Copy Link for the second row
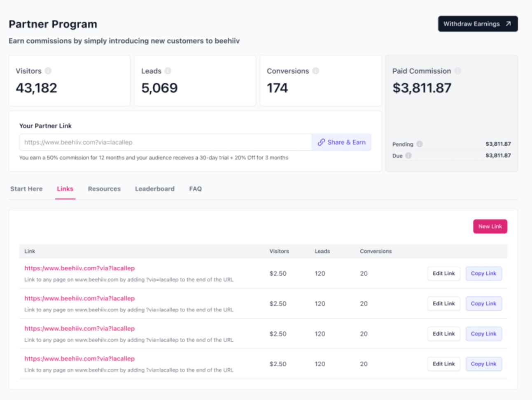532x400 pixels. [x=484, y=304]
